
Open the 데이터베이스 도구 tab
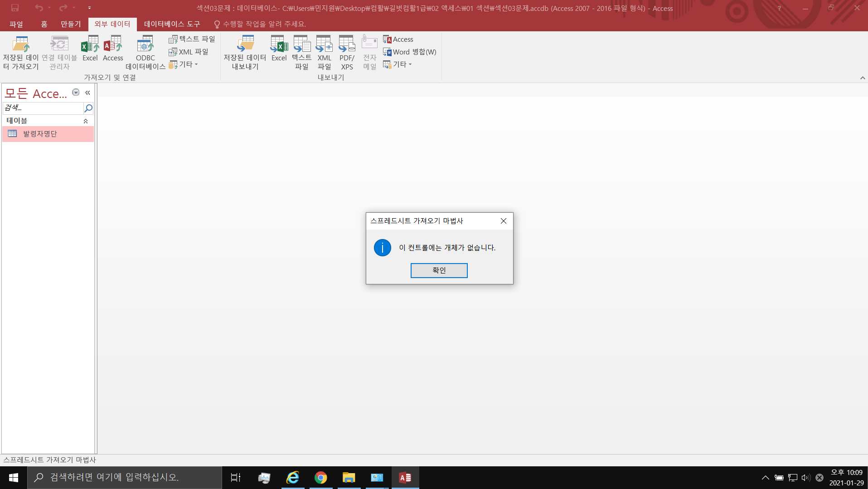[172, 24]
